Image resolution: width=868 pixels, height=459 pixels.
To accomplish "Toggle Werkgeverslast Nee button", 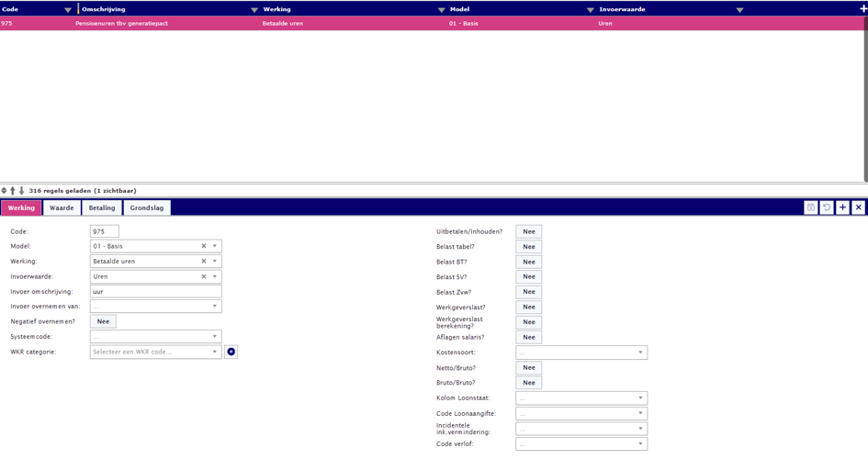I will point(529,307).
